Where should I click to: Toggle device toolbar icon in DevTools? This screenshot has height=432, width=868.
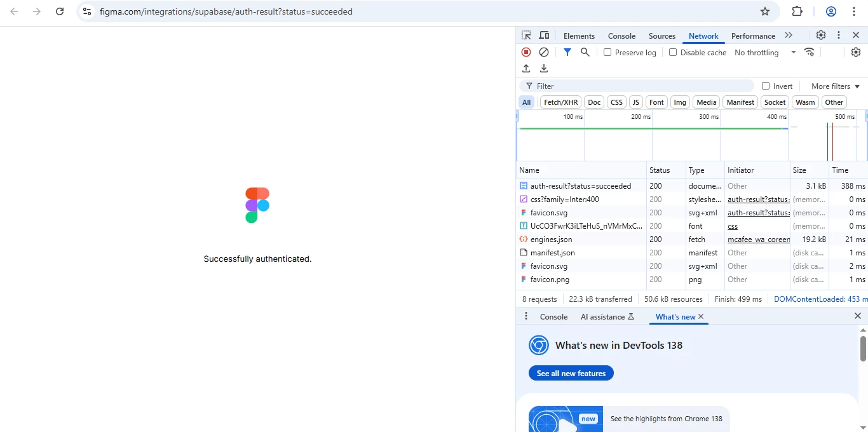coord(544,36)
